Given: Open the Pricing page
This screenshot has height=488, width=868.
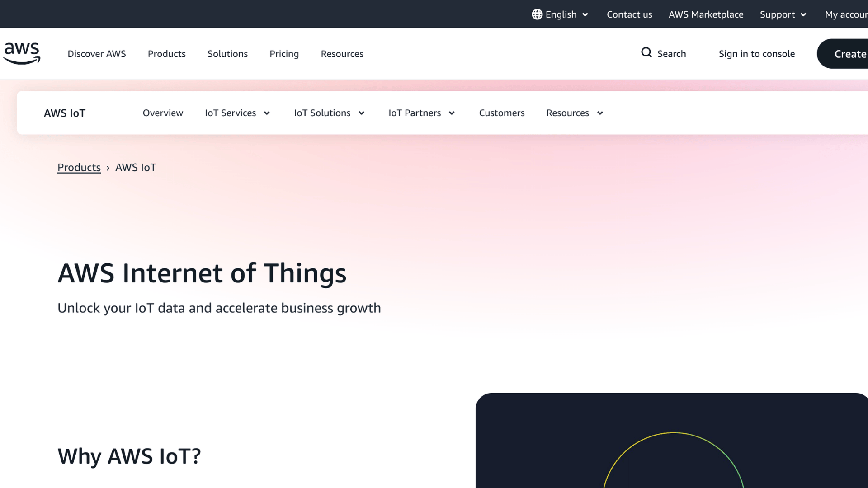Looking at the screenshot, I should pyautogui.click(x=284, y=53).
